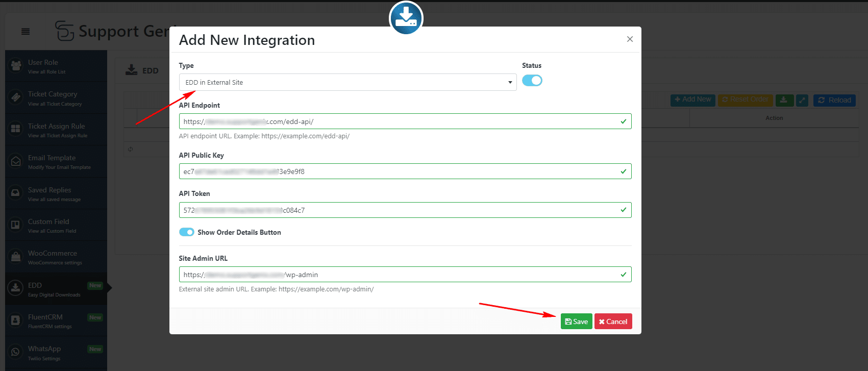Click the table refresh icon in first column
868x371 pixels.
[131, 149]
